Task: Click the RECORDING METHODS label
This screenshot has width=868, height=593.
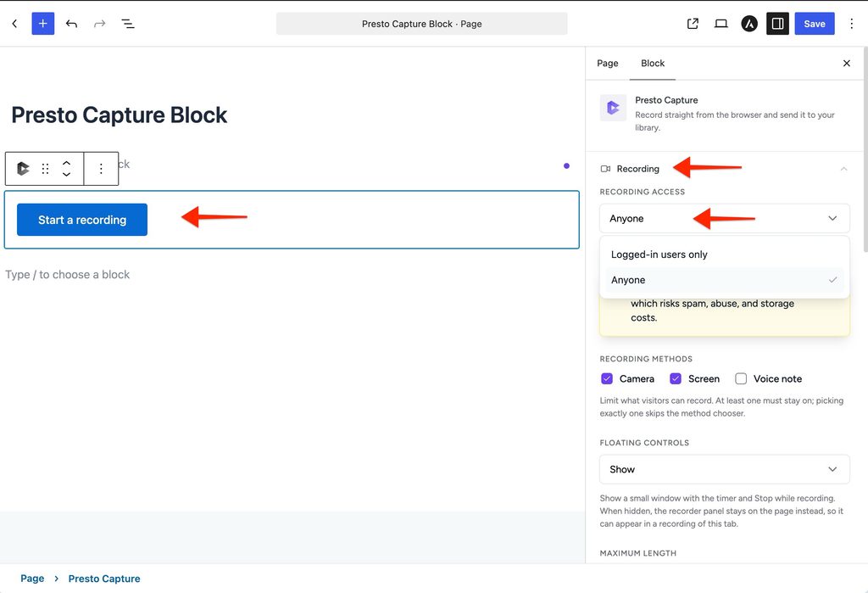Action: coord(646,359)
